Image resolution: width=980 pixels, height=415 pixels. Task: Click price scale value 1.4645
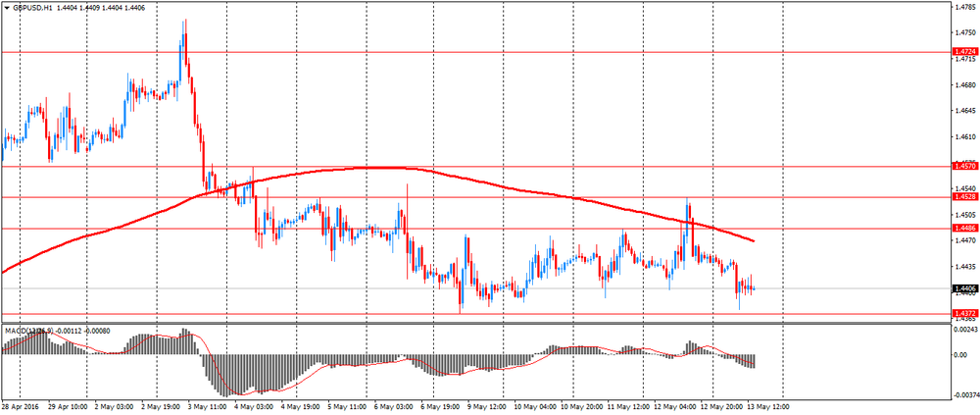point(963,111)
